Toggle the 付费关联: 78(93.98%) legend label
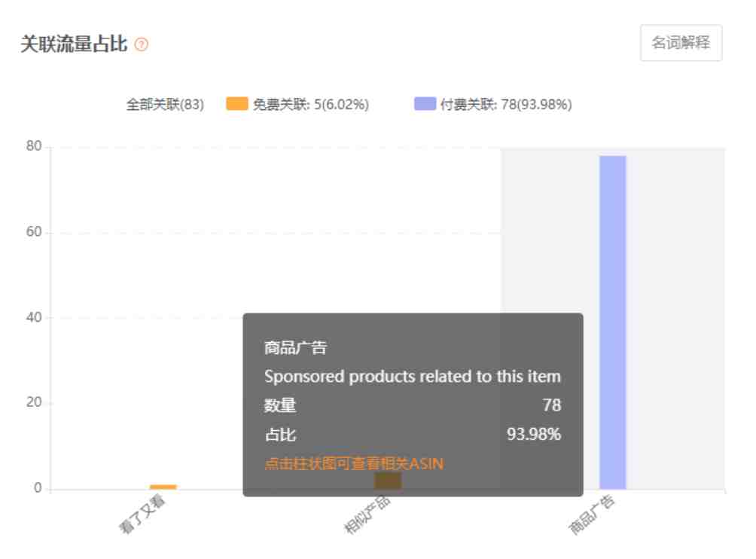Image resolution: width=756 pixels, height=559 pixels. click(506, 104)
